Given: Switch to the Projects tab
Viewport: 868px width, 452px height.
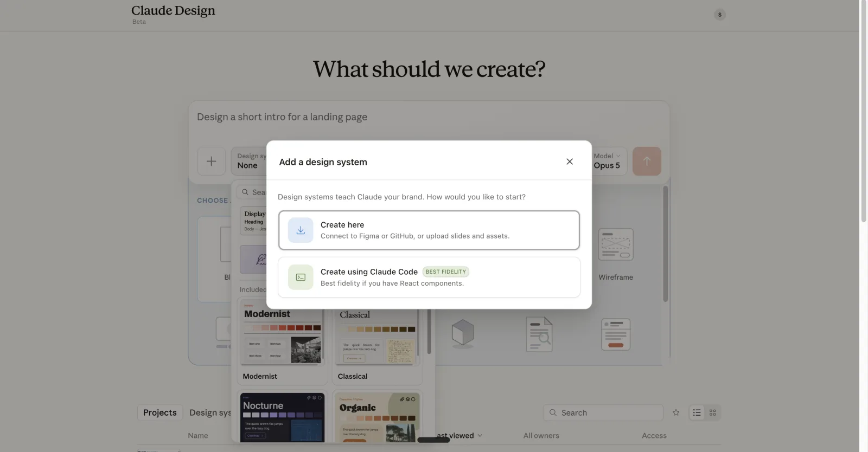Looking at the screenshot, I should tap(160, 412).
